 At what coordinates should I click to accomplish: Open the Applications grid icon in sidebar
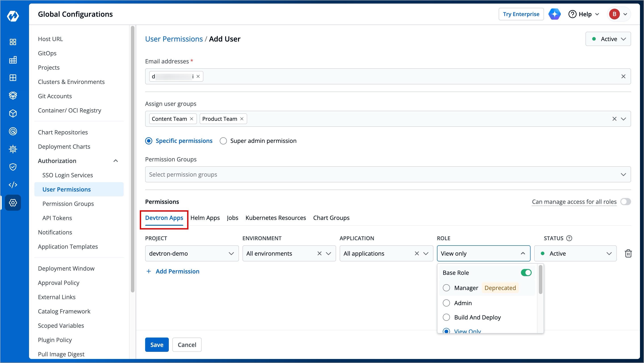(13, 42)
